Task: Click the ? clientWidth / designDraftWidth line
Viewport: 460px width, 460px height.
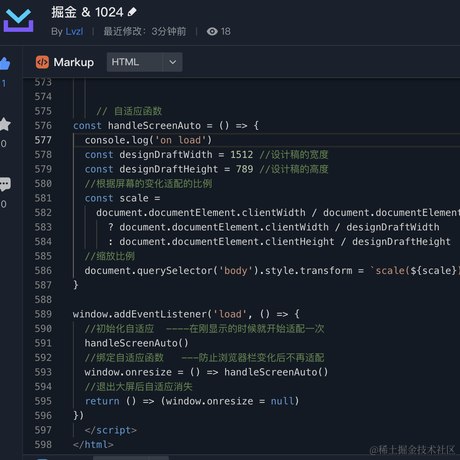Action: (x=274, y=227)
